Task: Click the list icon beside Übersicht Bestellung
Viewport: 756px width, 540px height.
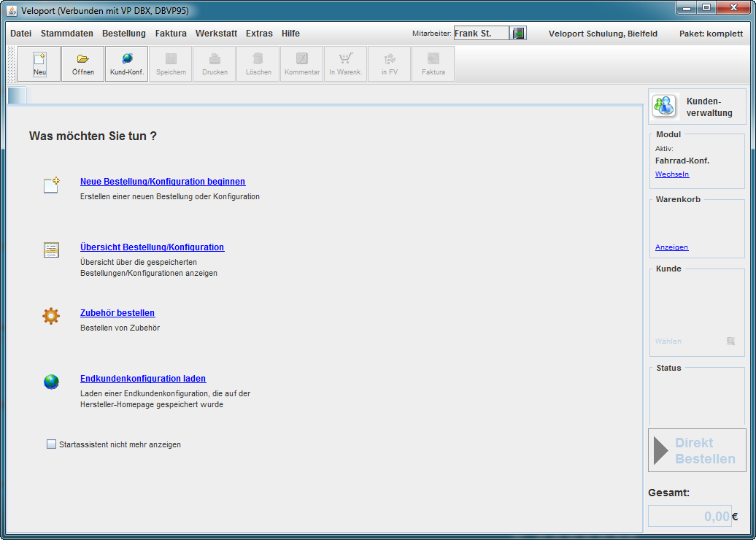Action: (51, 250)
